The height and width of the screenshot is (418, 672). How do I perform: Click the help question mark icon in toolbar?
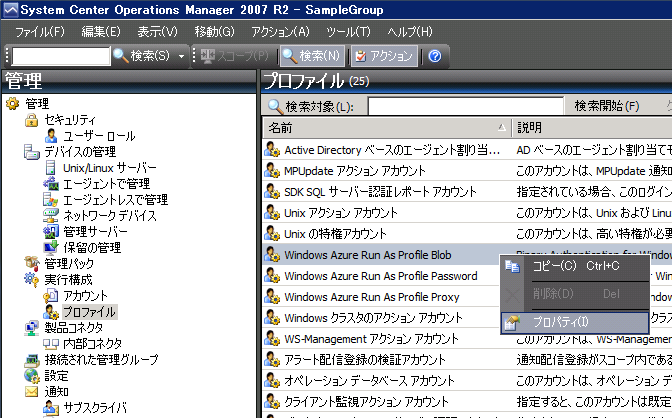coord(435,56)
